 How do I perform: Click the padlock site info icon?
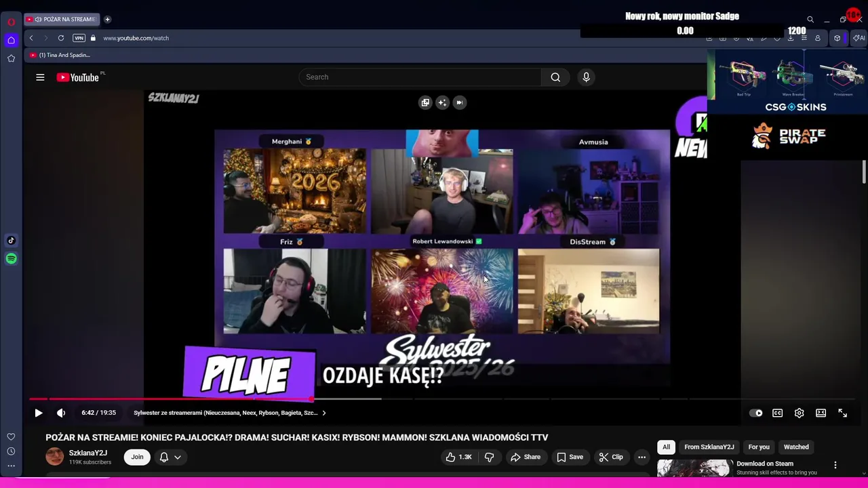(x=93, y=38)
